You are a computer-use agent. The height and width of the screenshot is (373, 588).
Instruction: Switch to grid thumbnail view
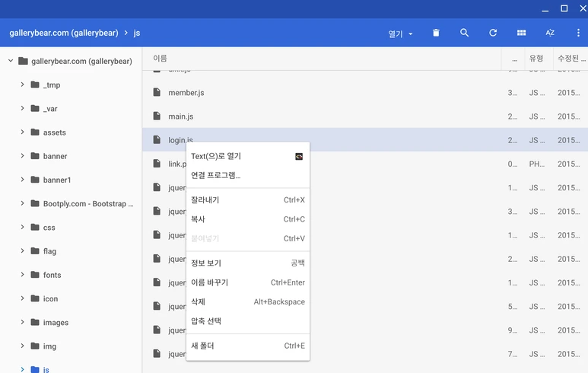click(x=521, y=33)
